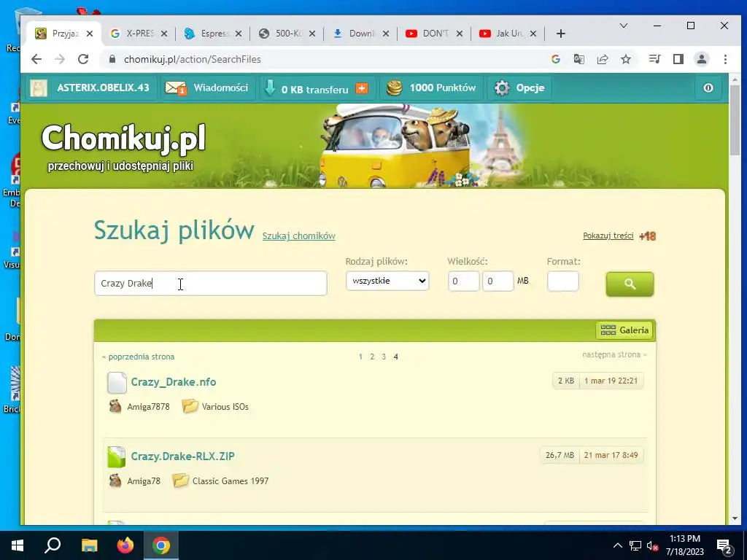This screenshot has height=560, width=747.
Task: Open the Chrome profile avatar
Action: click(x=701, y=59)
